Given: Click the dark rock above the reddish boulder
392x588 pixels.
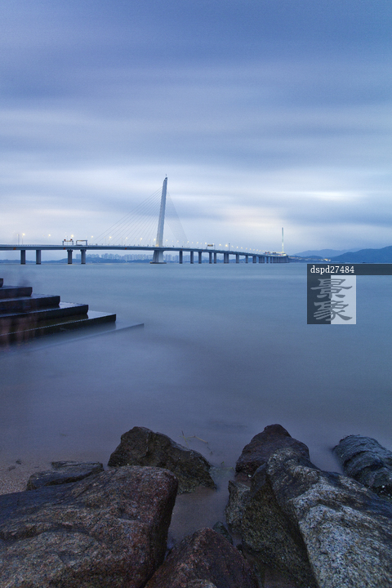Looking at the screenshot, I should [162, 458].
